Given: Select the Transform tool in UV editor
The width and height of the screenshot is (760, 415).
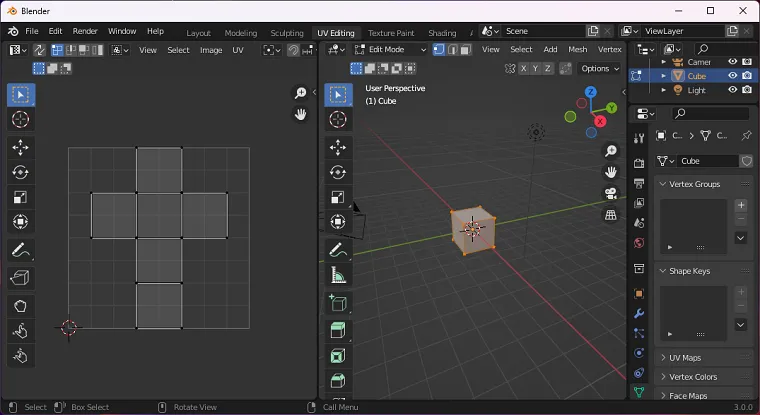Looking at the screenshot, I should pyautogui.click(x=20, y=222).
